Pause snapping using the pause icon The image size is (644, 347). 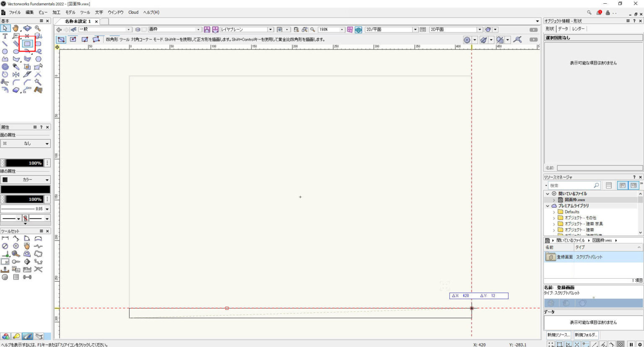click(x=631, y=344)
